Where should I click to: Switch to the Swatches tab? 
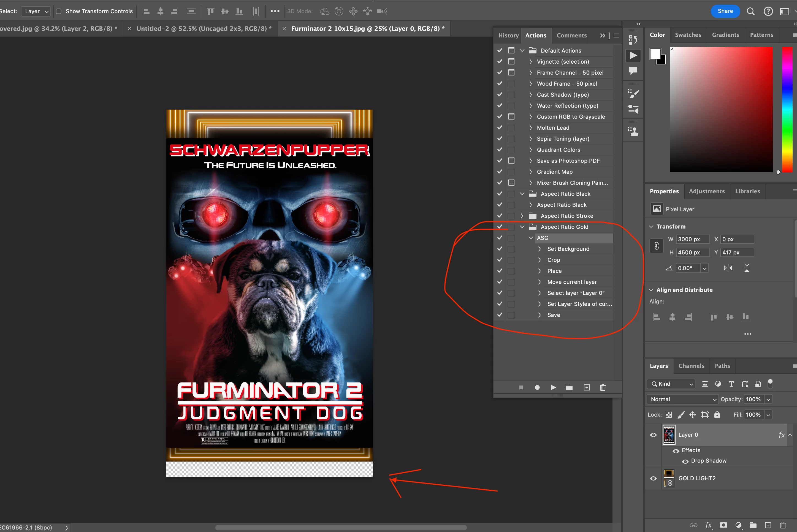(x=688, y=35)
